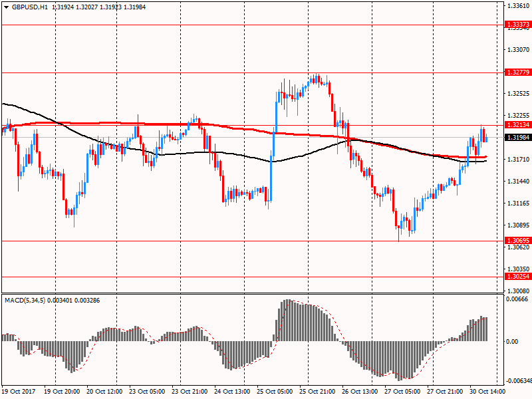
Task: Click the 25 Oct 21:00 time label
Action: tap(317, 392)
